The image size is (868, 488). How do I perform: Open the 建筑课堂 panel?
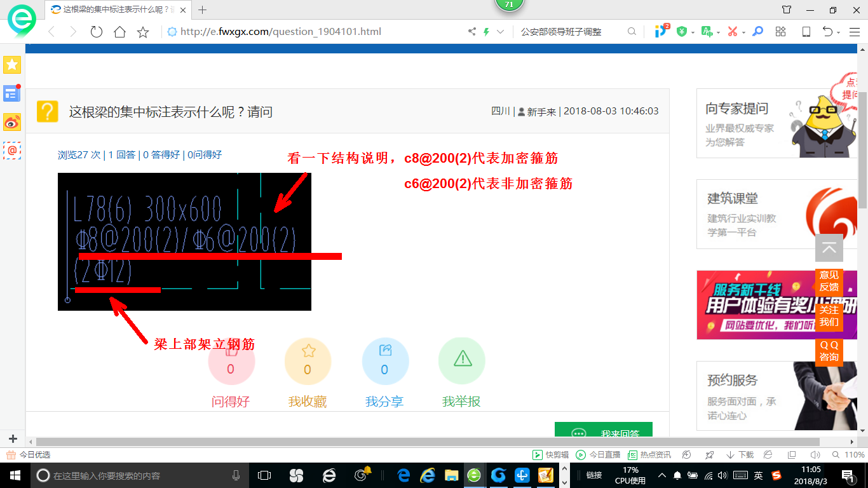pos(776,214)
